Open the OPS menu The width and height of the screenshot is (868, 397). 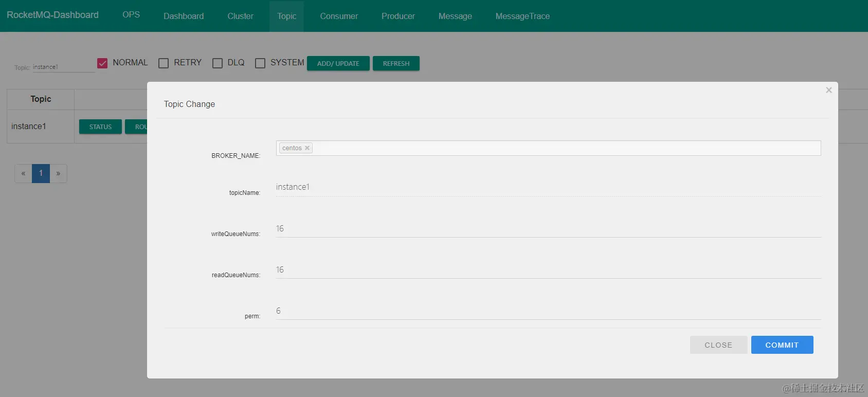click(131, 15)
